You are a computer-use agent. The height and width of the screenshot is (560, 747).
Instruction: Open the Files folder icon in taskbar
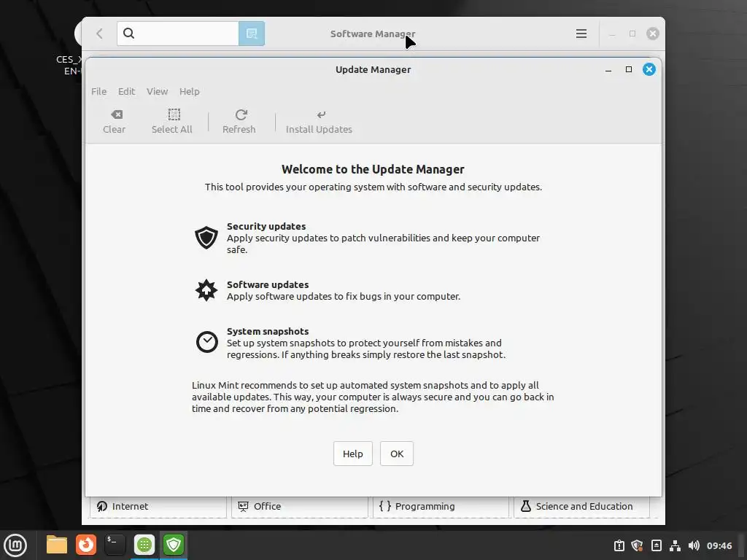click(57, 545)
